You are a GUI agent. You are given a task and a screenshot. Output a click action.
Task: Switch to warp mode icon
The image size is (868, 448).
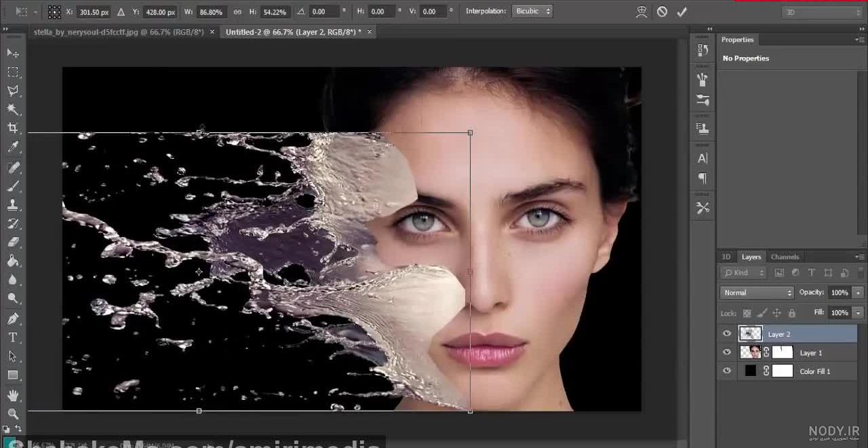pyautogui.click(x=642, y=12)
